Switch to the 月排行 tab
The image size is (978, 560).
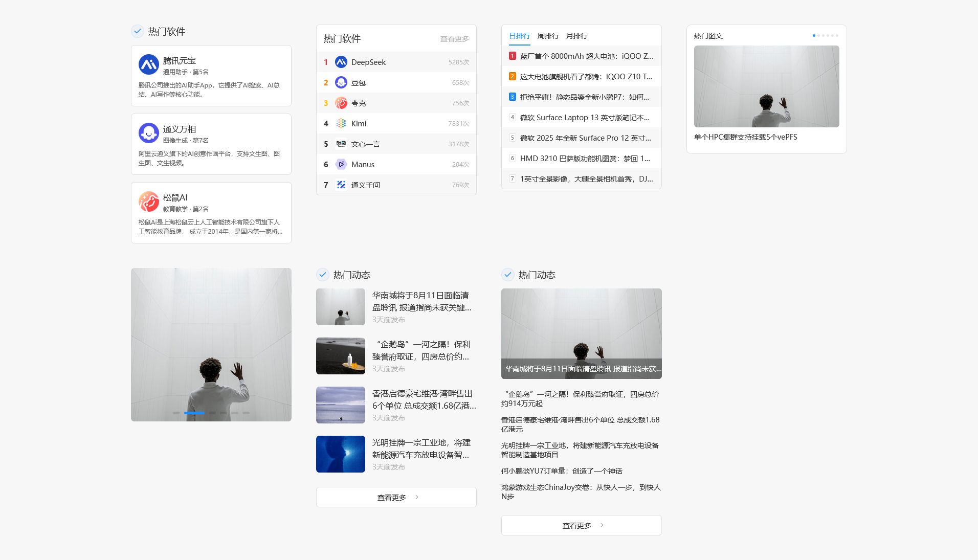577,36
